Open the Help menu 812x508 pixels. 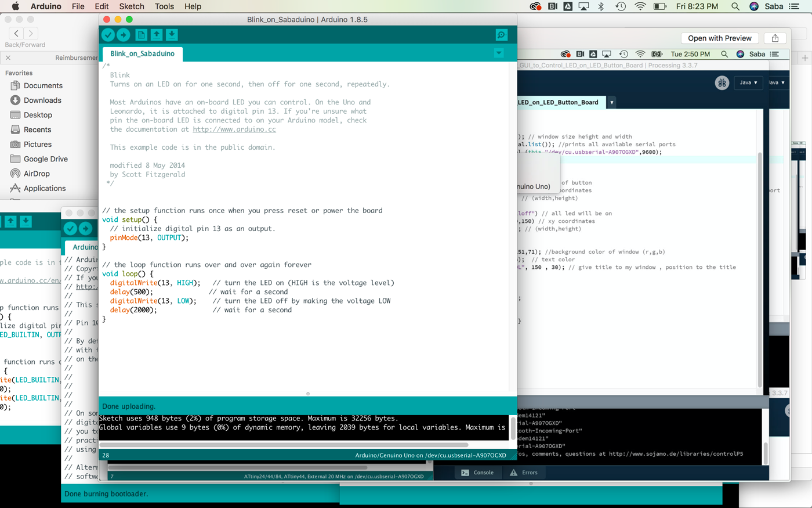click(193, 6)
